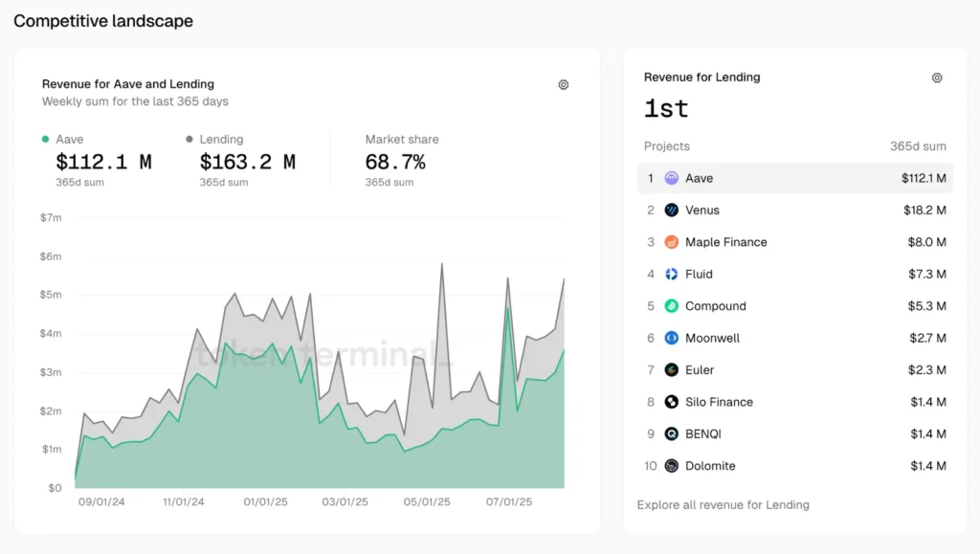The height and width of the screenshot is (554, 980).
Task: Toggle the gray Lending legend dot
Action: coord(189,140)
